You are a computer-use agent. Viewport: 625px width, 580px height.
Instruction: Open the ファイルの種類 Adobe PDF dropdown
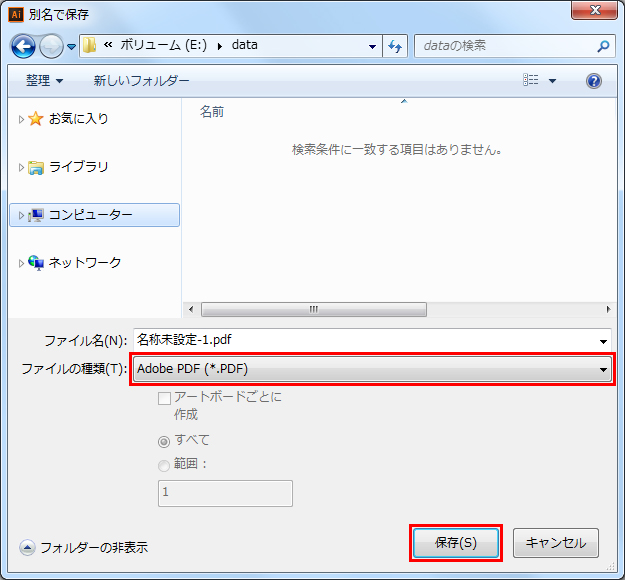(x=373, y=369)
